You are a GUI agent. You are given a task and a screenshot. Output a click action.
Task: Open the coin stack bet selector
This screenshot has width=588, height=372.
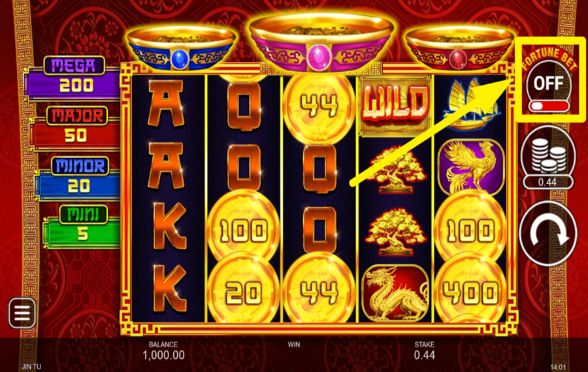click(x=548, y=155)
